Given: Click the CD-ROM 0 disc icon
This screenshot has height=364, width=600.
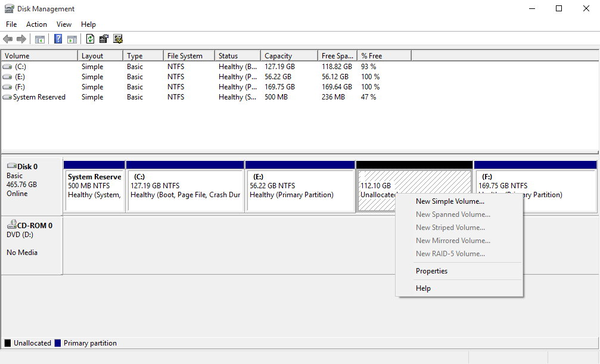Looking at the screenshot, I should 12,224.
